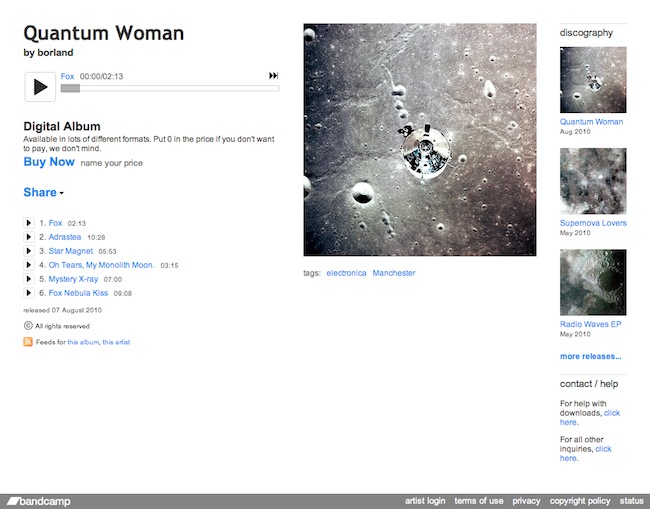Open the Mystery X-ray track link
This screenshot has width=650, height=509.
point(73,279)
